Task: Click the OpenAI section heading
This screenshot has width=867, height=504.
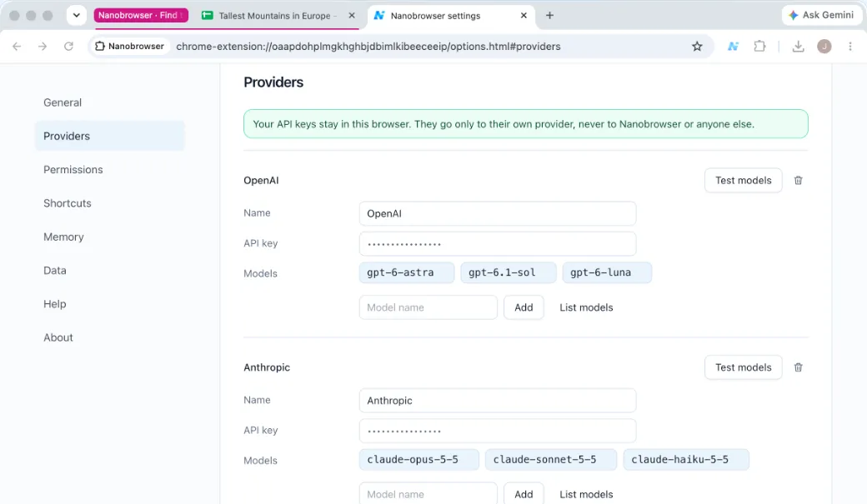Action: (x=261, y=180)
